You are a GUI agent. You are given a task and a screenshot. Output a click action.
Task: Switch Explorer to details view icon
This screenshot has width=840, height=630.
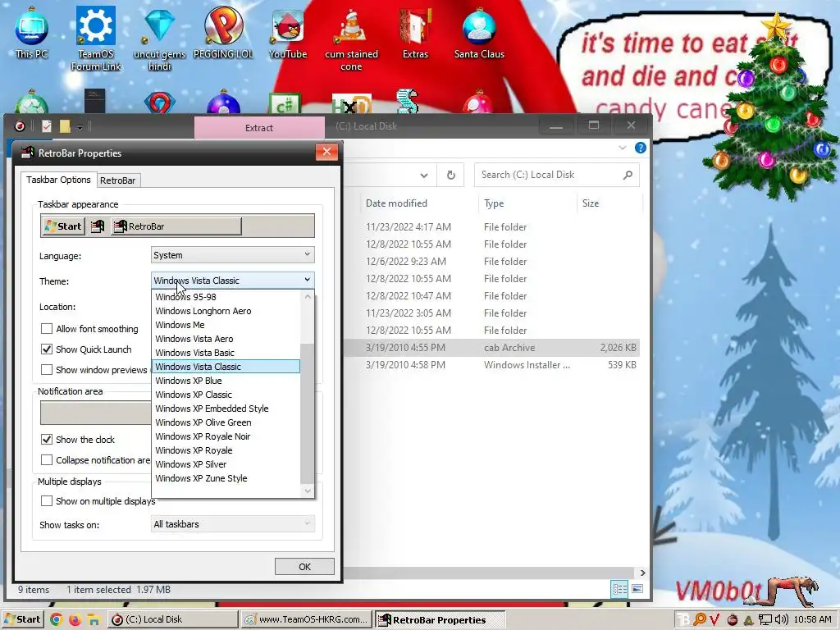click(619, 589)
